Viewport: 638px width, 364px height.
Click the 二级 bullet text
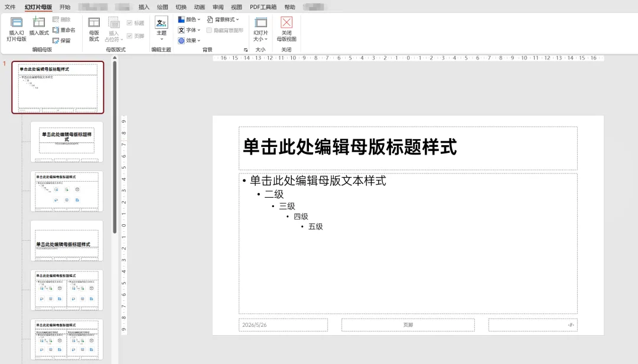pyautogui.click(x=274, y=194)
